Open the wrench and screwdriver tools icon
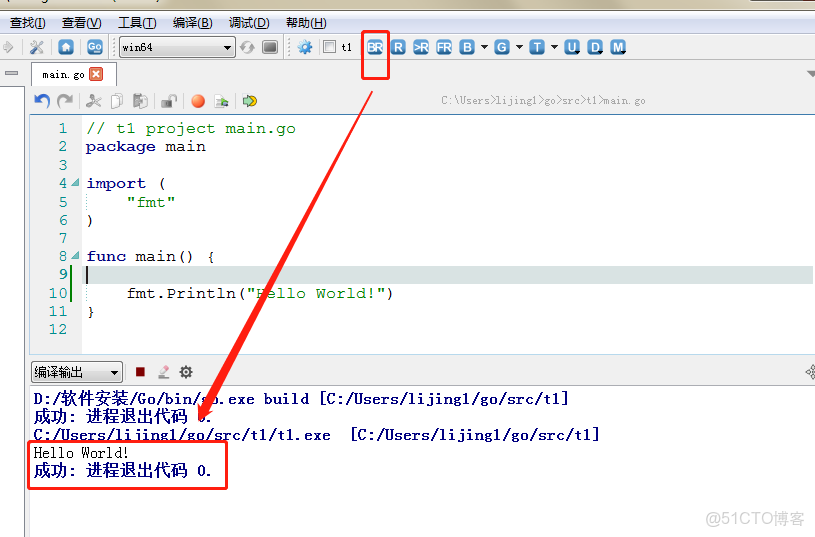 click(x=36, y=47)
